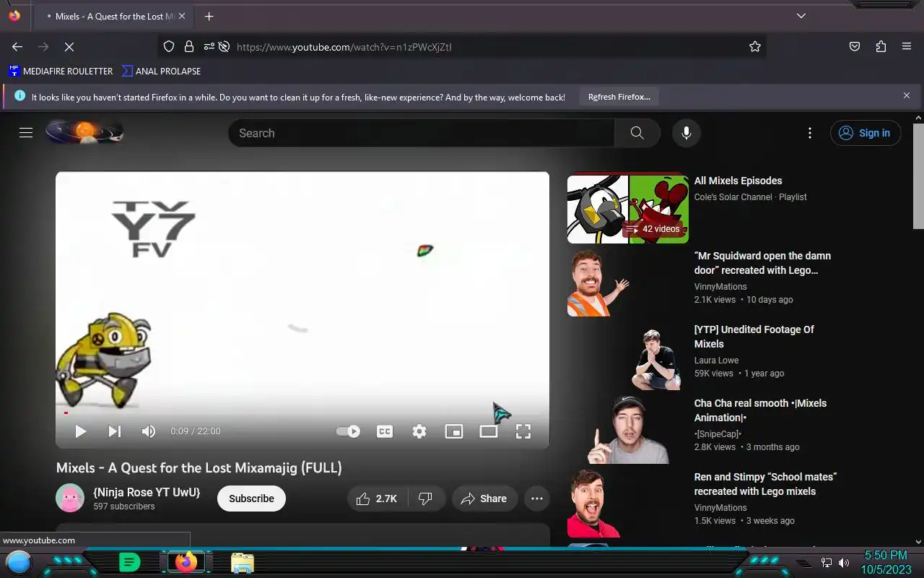Open the autoplay blocked icon in address bar
924x578 pixels.
pyautogui.click(x=225, y=46)
